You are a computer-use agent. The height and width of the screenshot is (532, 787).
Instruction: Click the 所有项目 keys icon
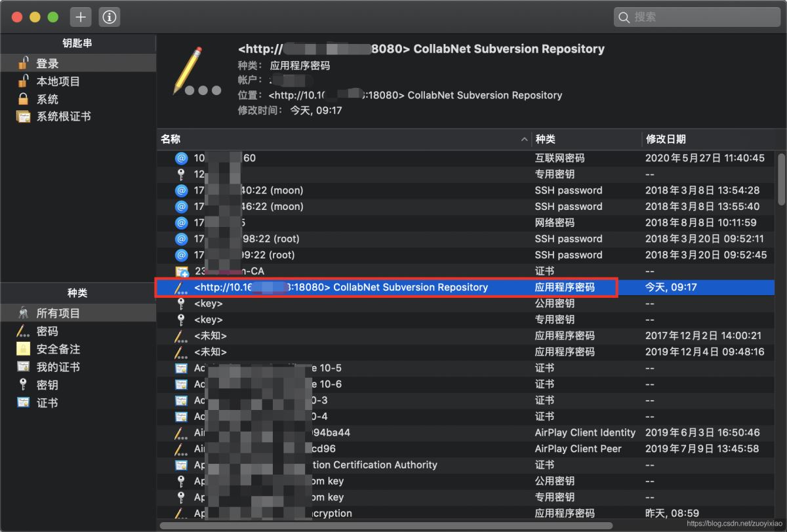(24, 314)
